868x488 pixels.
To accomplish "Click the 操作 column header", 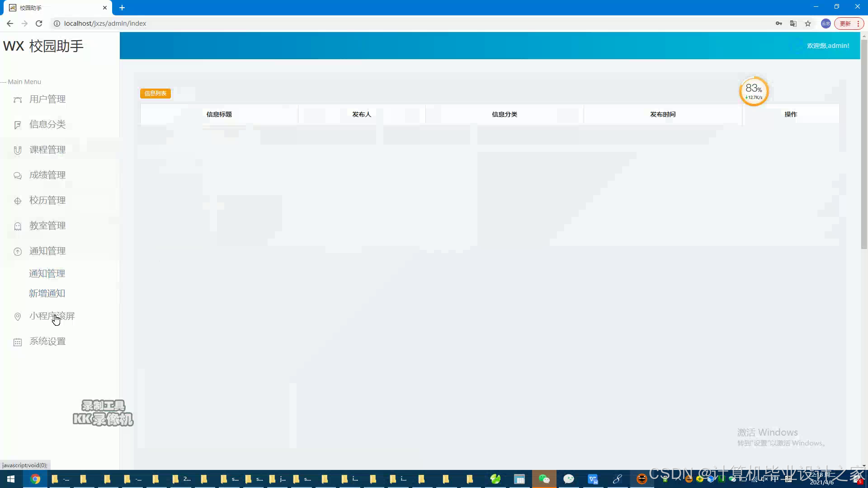I will pos(791,114).
